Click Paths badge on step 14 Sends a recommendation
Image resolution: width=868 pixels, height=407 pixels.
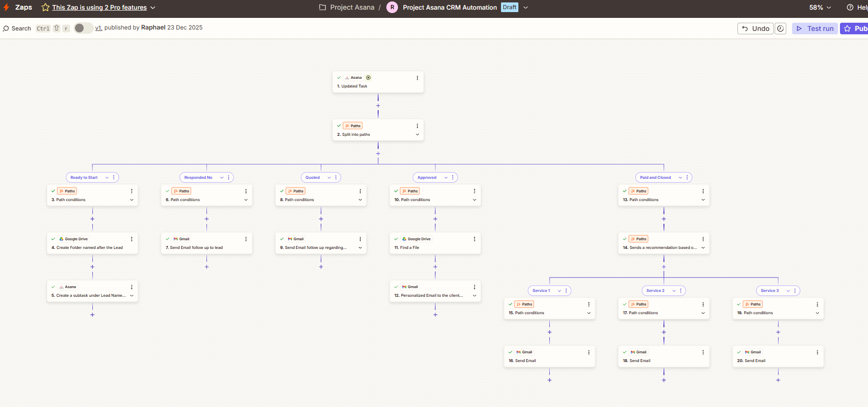pyautogui.click(x=638, y=239)
